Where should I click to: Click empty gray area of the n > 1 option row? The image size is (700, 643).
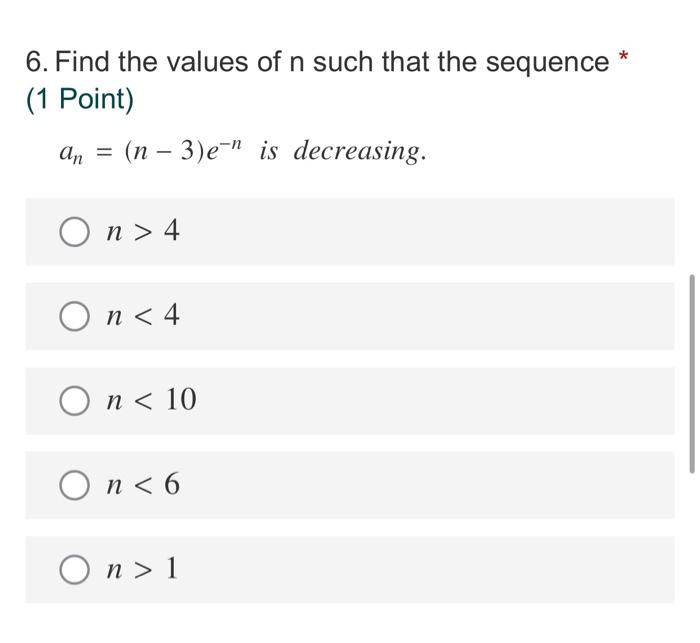click(424, 570)
